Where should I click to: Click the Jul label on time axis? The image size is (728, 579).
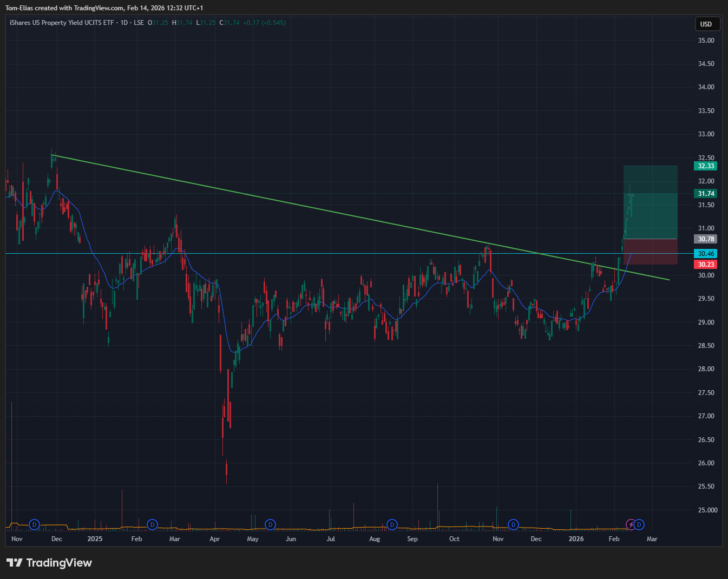331,539
